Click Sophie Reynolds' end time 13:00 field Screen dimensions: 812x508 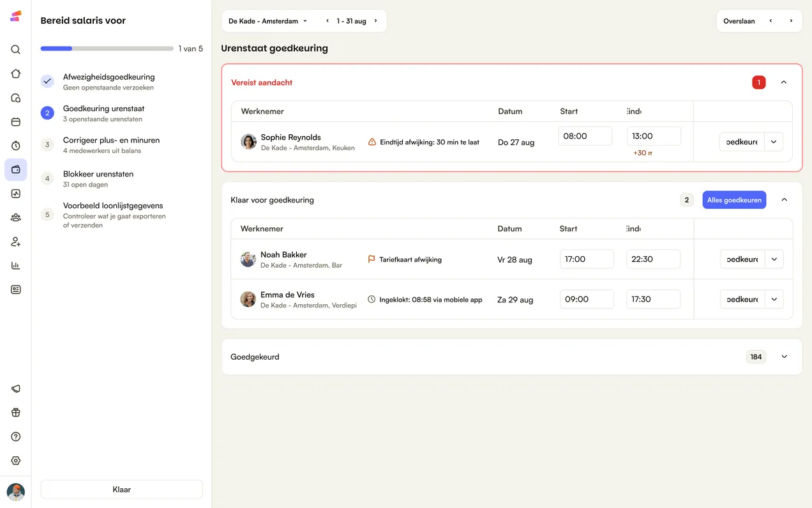point(654,136)
